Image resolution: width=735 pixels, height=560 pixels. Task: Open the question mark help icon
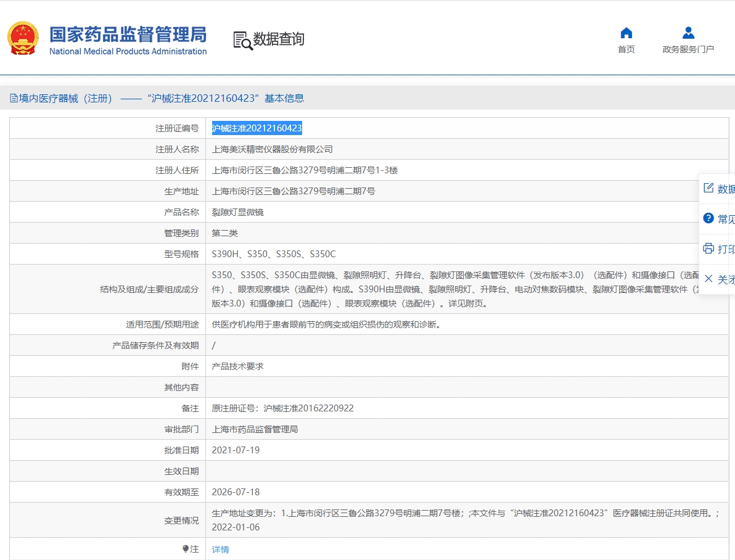[708, 218]
